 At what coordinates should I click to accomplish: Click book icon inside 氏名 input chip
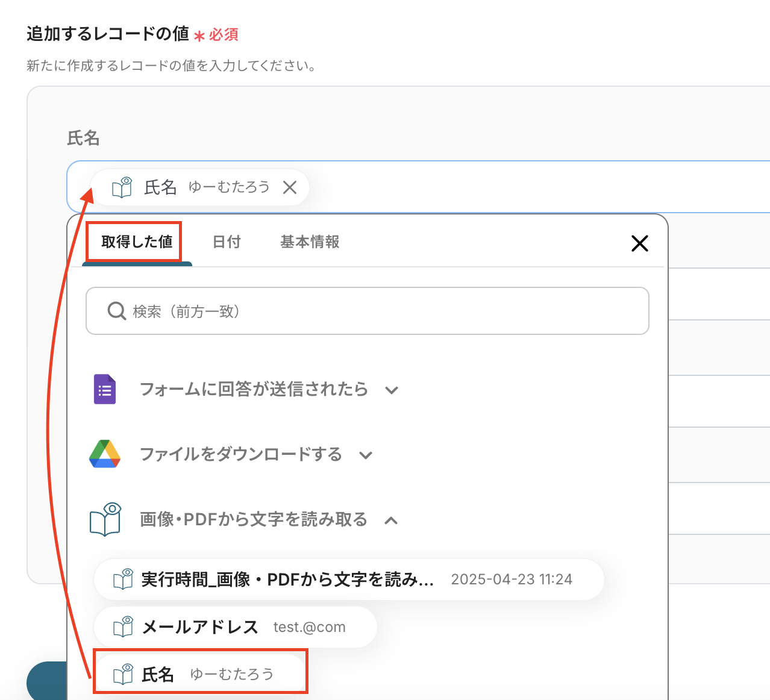pyautogui.click(x=122, y=187)
